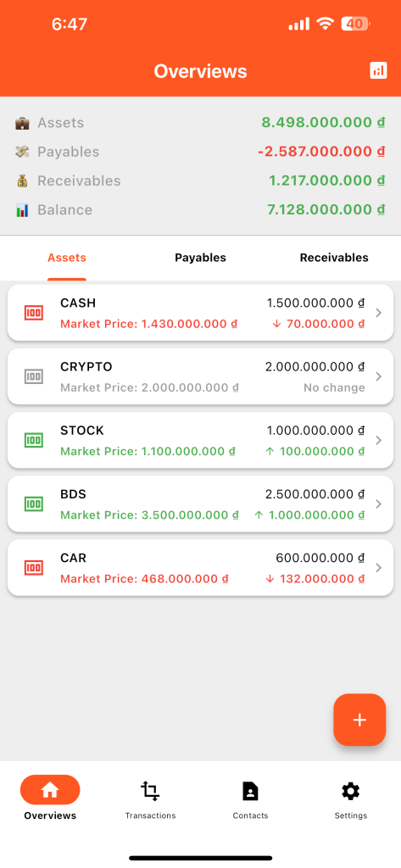This screenshot has height=868, width=401.
Task: Add new asset with plus button
Action: click(x=359, y=720)
